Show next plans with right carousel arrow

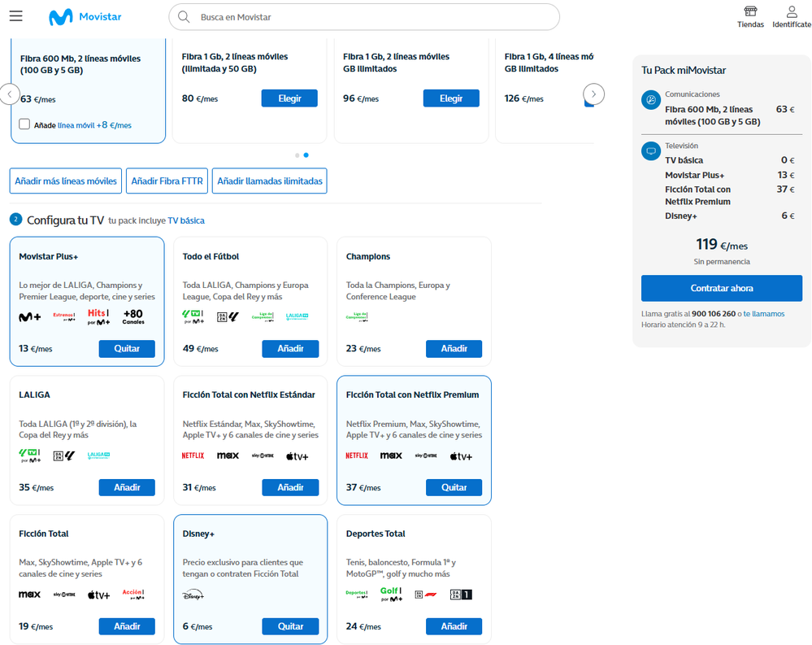pos(594,94)
